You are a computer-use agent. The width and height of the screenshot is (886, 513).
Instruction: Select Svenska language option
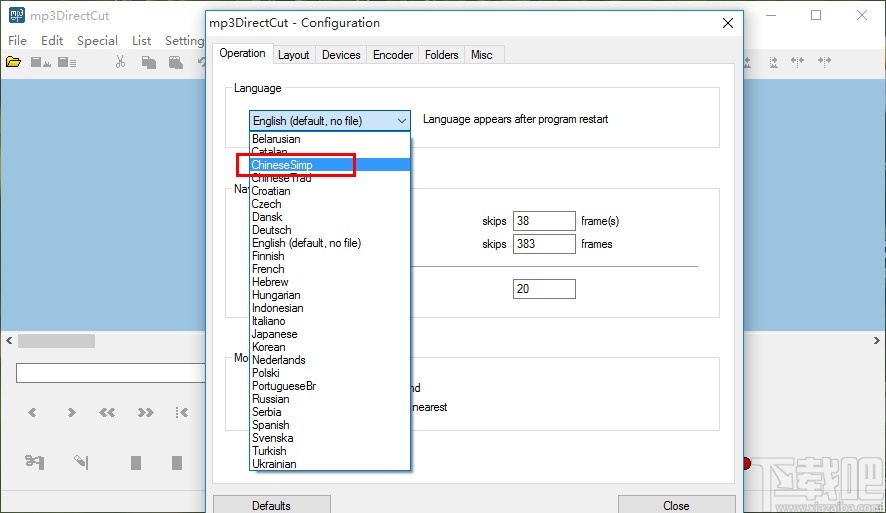point(329,438)
